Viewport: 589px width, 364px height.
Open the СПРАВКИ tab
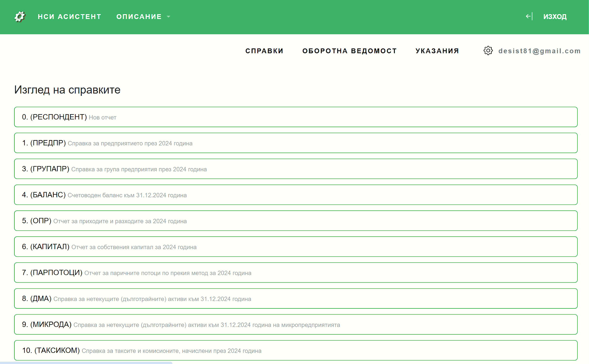pos(264,51)
